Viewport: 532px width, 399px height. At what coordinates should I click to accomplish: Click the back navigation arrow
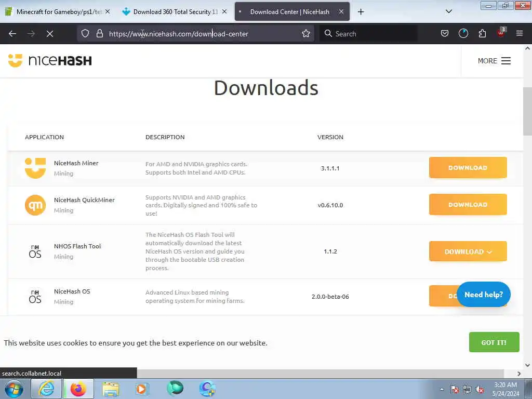pyautogui.click(x=12, y=34)
